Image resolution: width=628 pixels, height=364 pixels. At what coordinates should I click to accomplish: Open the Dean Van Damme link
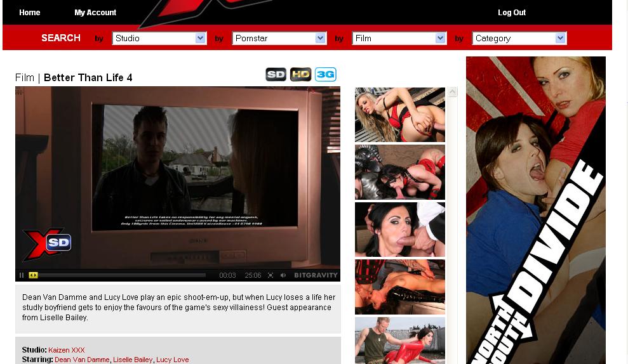[x=82, y=360]
